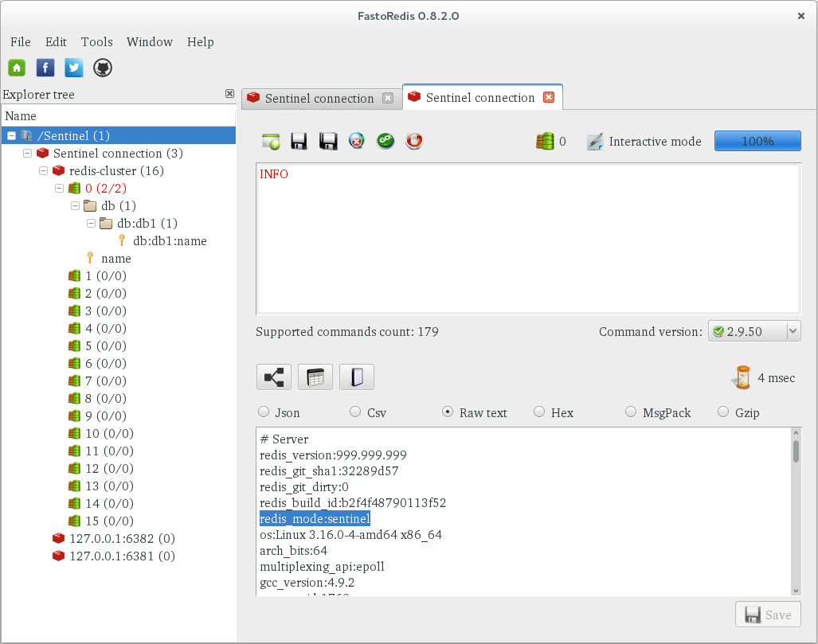Select database 5 (0/0) icon
The height and width of the screenshot is (644, 818).
pos(75,345)
